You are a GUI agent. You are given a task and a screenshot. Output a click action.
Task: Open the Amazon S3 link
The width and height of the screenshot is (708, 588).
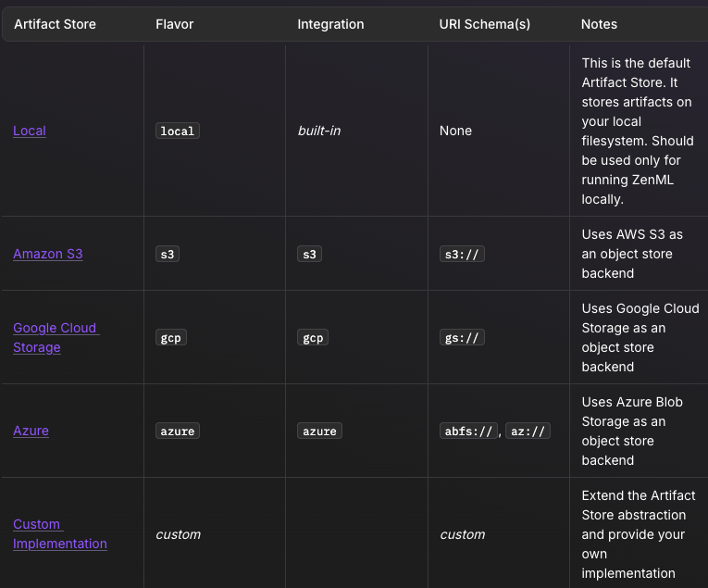click(48, 254)
